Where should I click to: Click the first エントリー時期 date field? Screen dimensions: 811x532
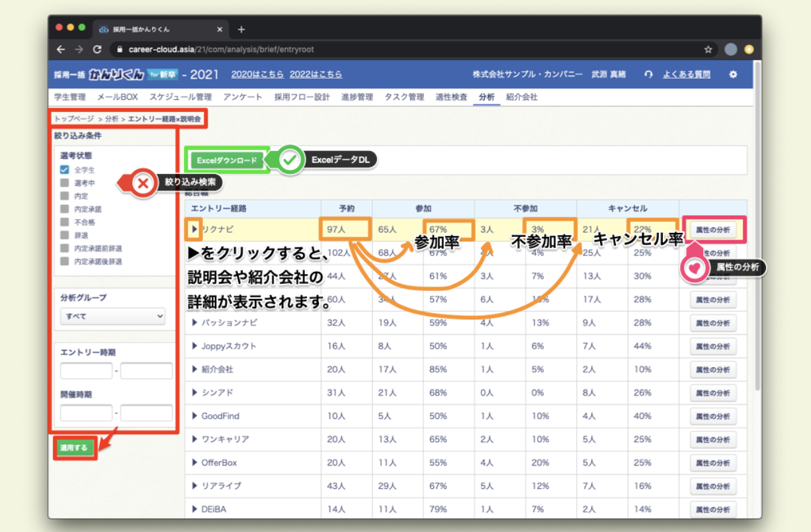click(x=86, y=371)
